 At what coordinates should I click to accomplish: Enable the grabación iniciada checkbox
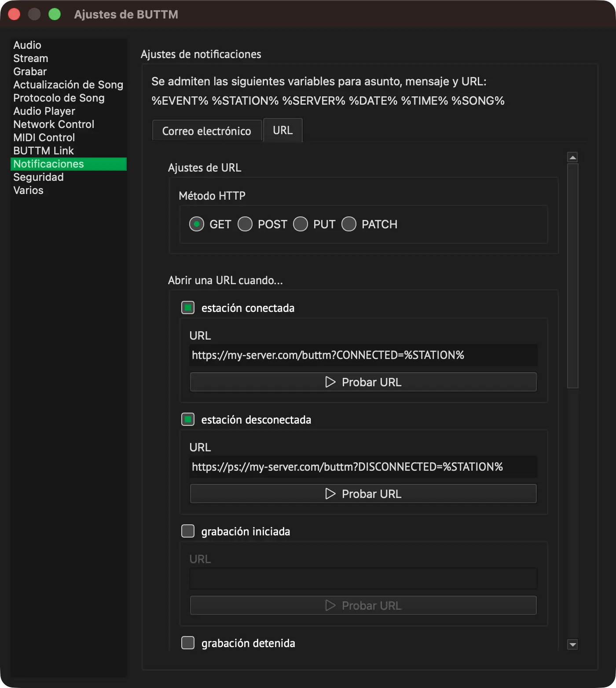[188, 531]
